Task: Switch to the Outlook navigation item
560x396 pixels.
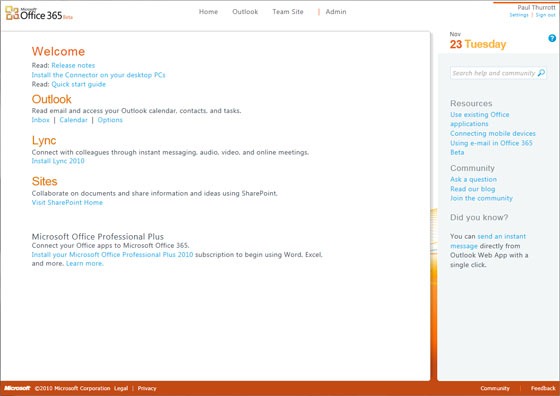Action: tap(245, 12)
